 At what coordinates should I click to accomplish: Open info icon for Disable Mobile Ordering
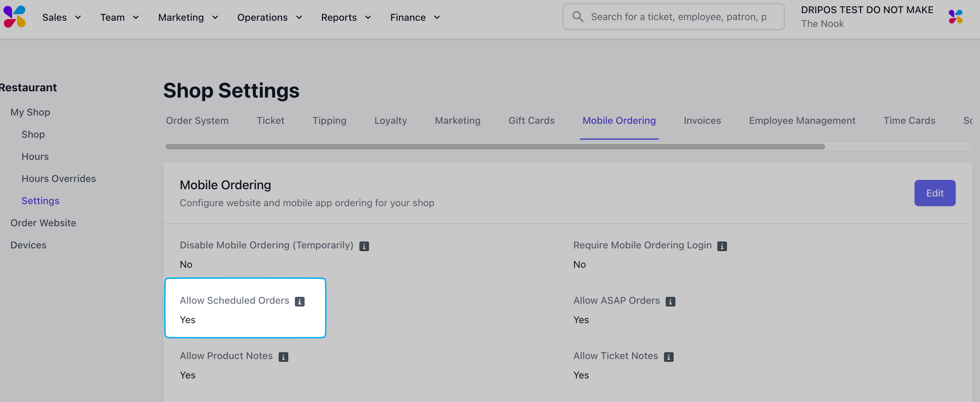[x=364, y=246]
